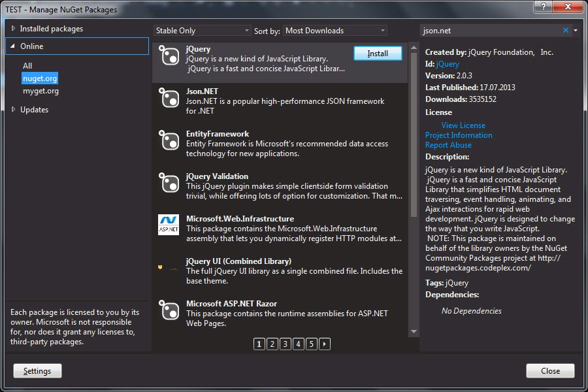Go to results page 2
Image resolution: width=588 pixels, height=392 pixels.
272,344
